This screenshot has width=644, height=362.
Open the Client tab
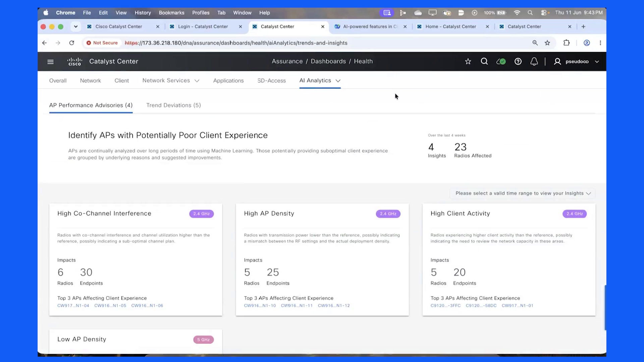click(x=121, y=81)
